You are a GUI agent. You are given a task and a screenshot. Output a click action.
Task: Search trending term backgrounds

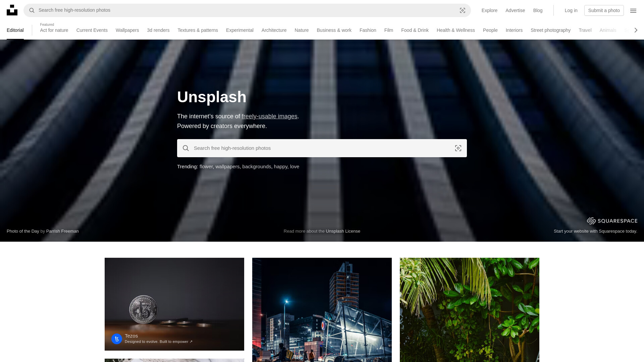[257, 167]
